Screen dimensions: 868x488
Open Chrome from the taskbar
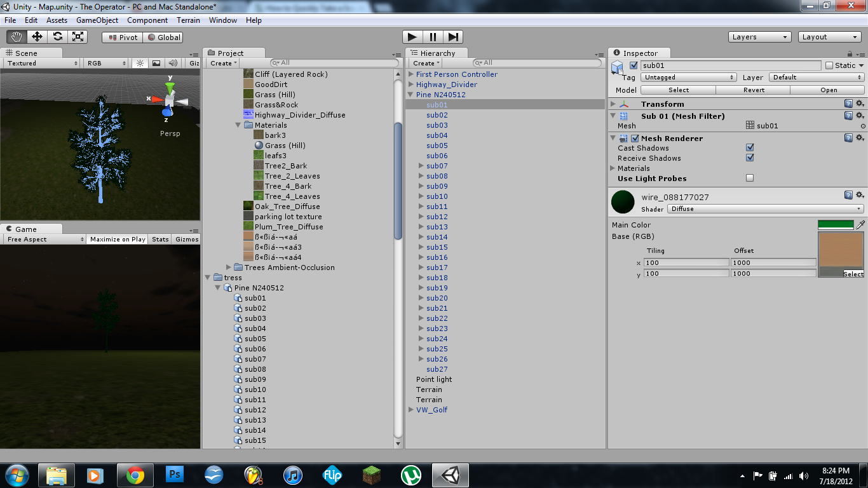click(135, 475)
